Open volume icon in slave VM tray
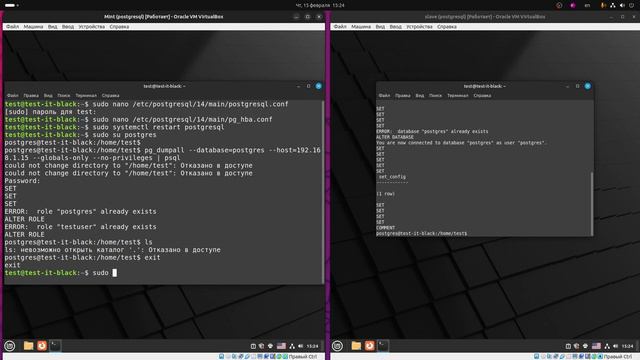 [616, 346]
